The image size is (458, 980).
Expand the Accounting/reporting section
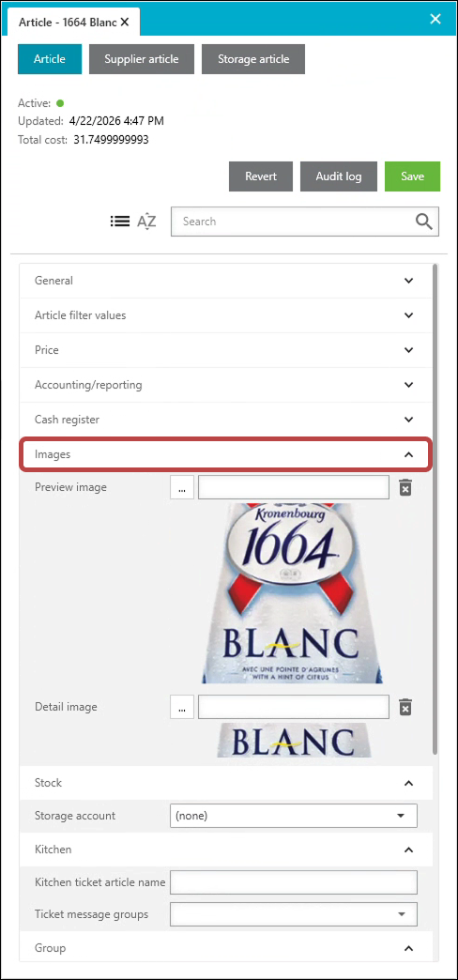(x=225, y=384)
